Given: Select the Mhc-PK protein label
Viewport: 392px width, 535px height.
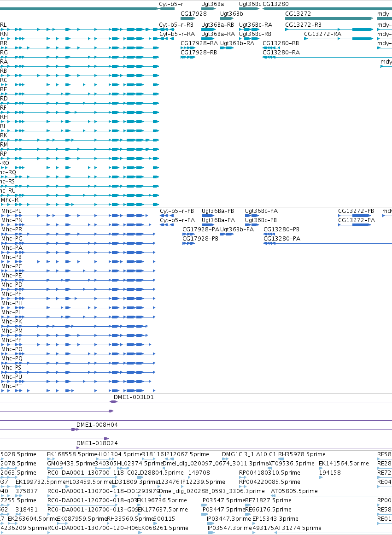Looking at the screenshot, I should click(12, 322).
